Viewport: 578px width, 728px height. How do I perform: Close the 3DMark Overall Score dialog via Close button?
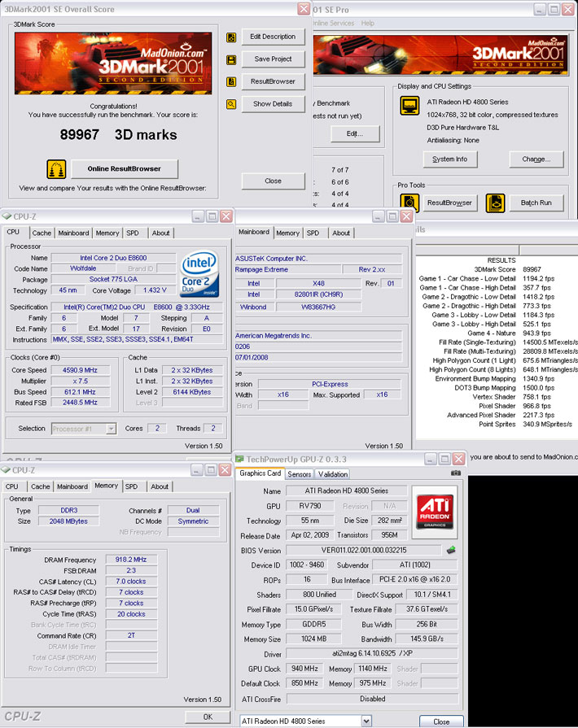tap(274, 181)
